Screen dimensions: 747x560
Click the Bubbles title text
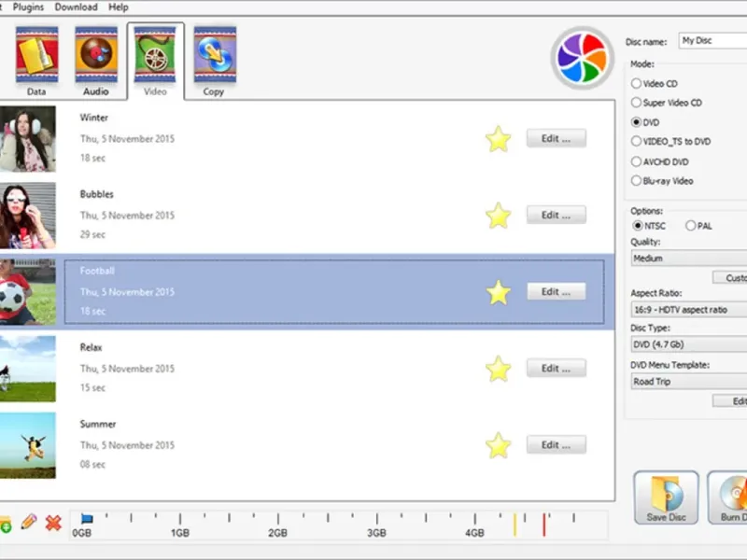click(97, 194)
